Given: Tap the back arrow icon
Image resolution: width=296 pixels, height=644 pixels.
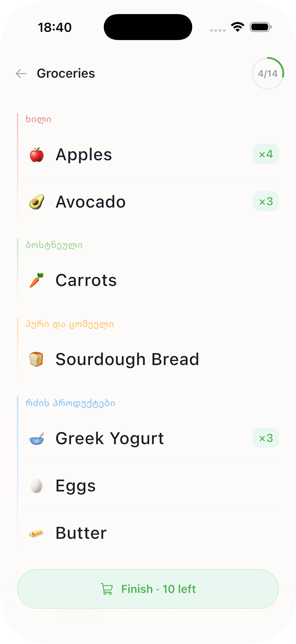Looking at the screenshot, I should (x=21, y=73).
